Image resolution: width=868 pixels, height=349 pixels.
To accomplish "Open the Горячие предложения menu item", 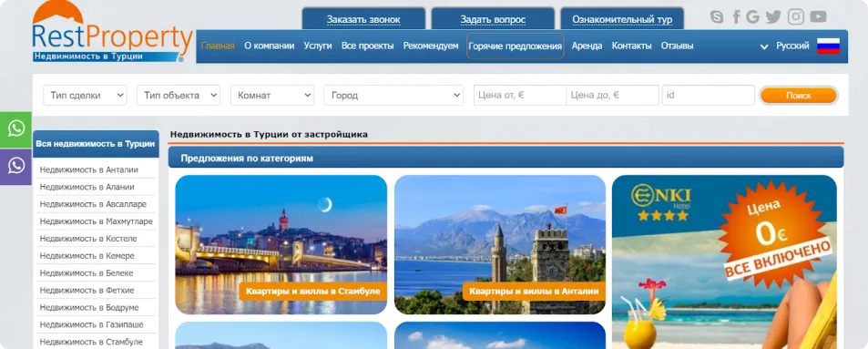I will [x=515, y=46].
